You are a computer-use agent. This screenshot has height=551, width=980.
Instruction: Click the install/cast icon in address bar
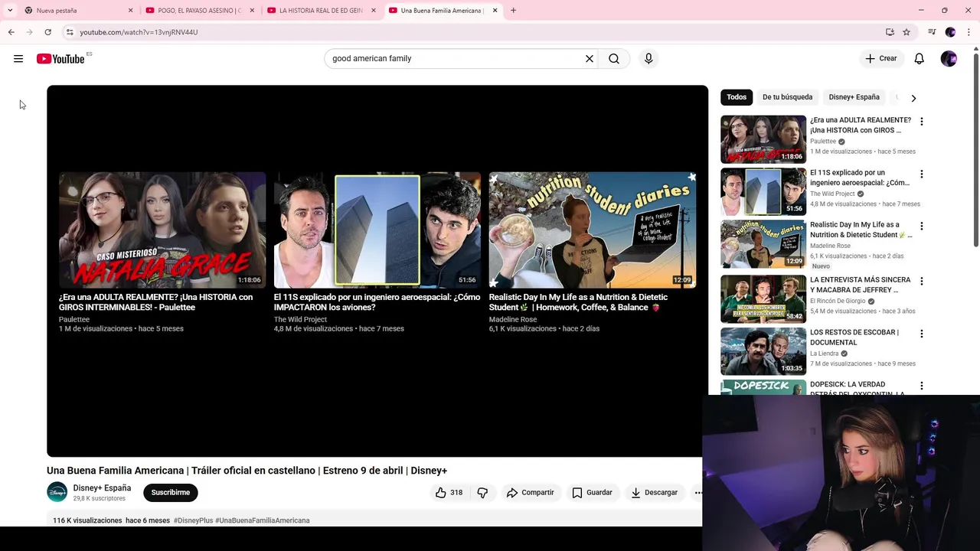pos(890,32)
